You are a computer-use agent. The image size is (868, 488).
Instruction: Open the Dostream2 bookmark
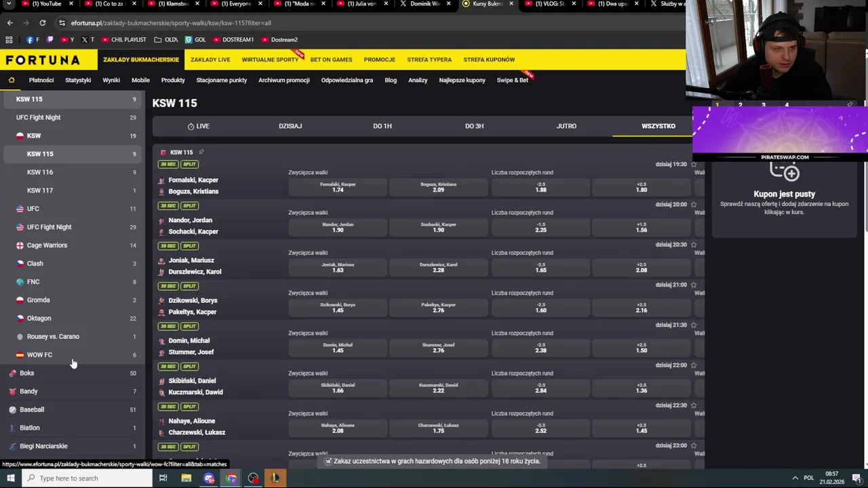279,39
